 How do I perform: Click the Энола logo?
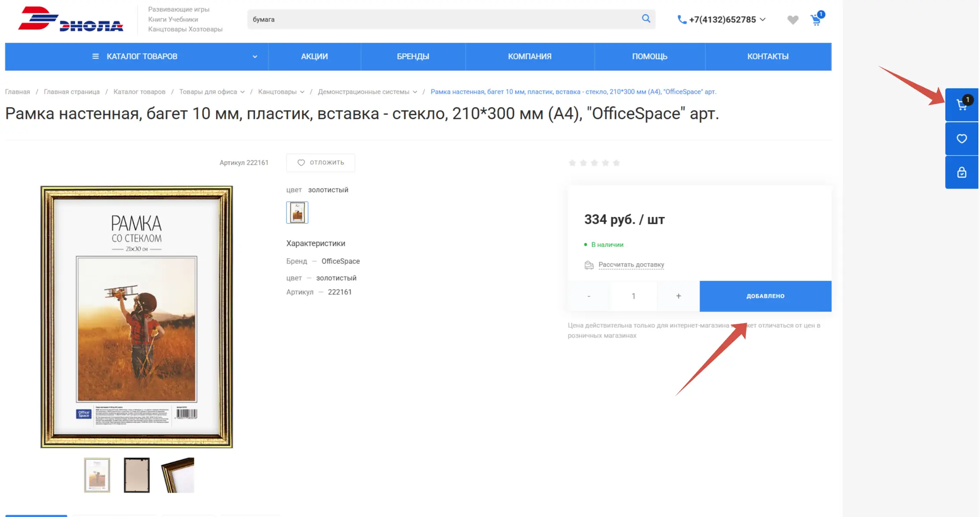(71, 19)
